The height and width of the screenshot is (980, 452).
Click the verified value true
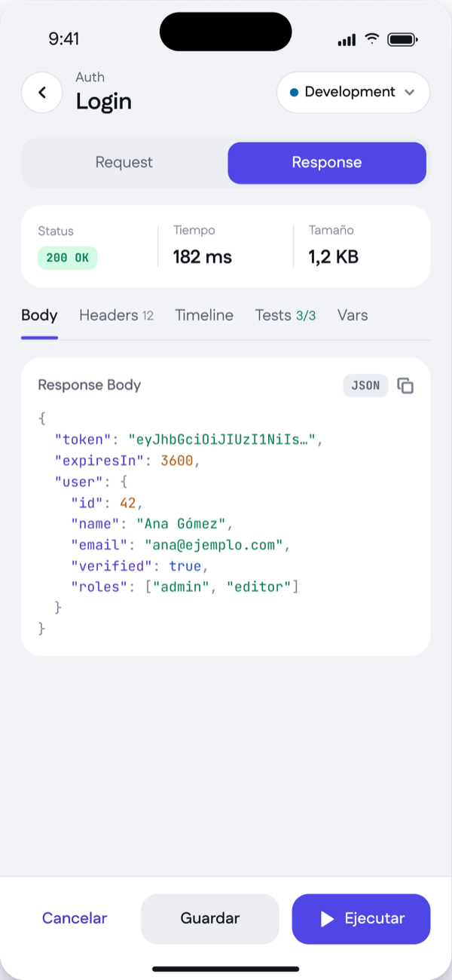[185, 566]
